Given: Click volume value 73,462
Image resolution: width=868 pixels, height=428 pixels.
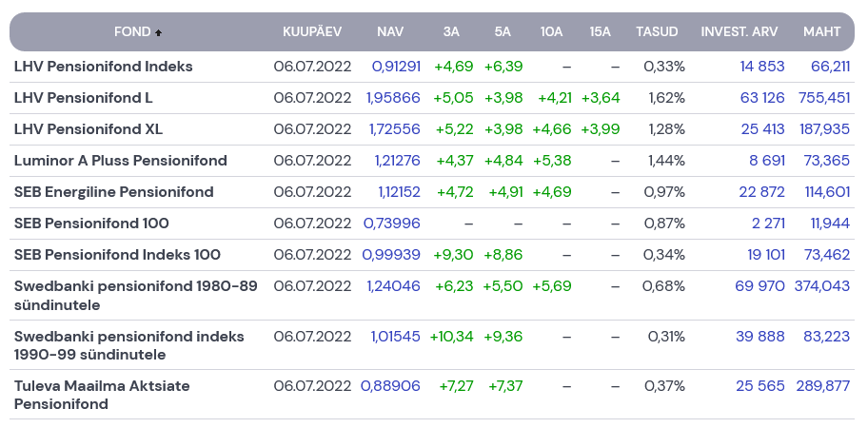Looking at the screenshot, I should tap(826, 256).
